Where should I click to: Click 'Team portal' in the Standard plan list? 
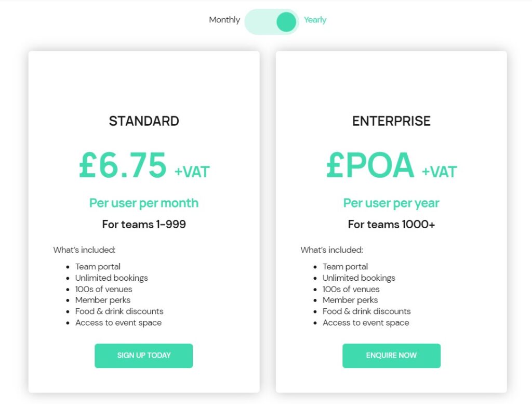[98, 267]
